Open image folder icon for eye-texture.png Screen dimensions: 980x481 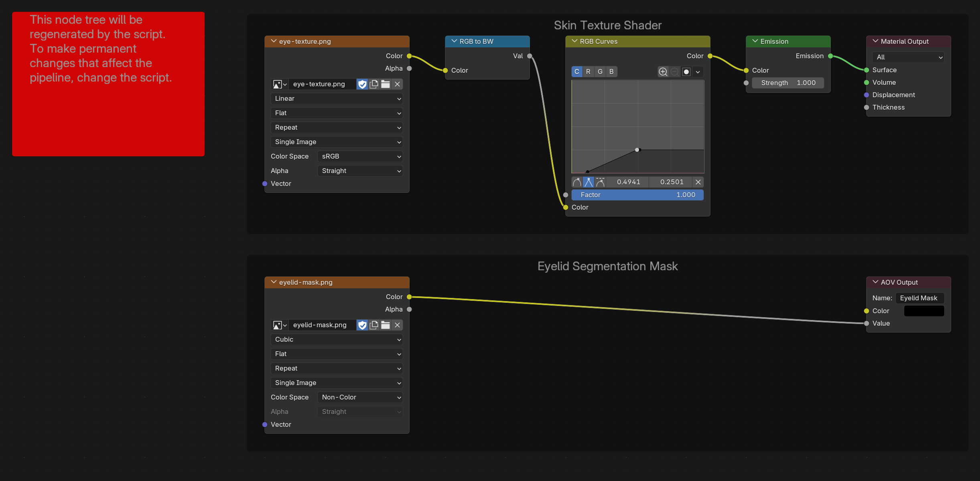pyautogui.click(x=386, y=84)
